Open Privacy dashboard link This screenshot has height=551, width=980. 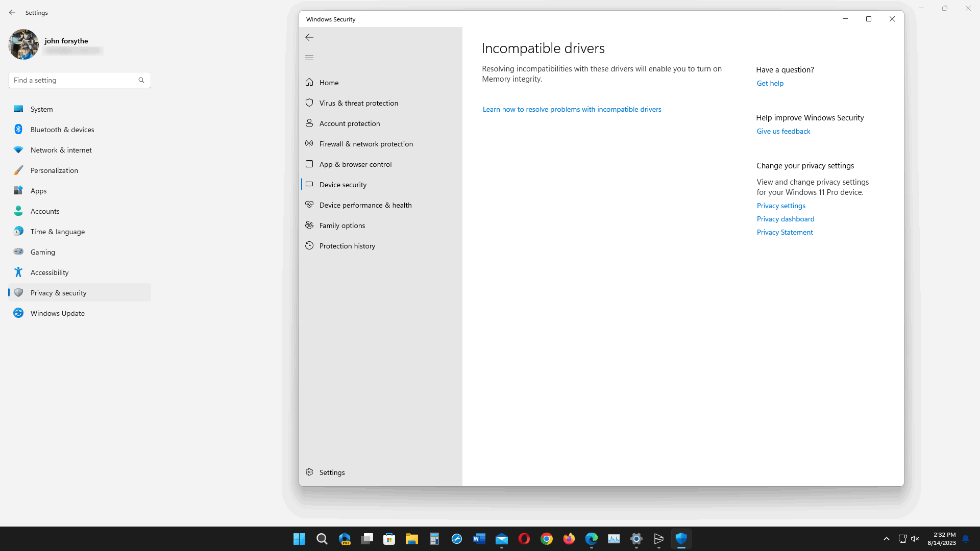coord(785,219)
